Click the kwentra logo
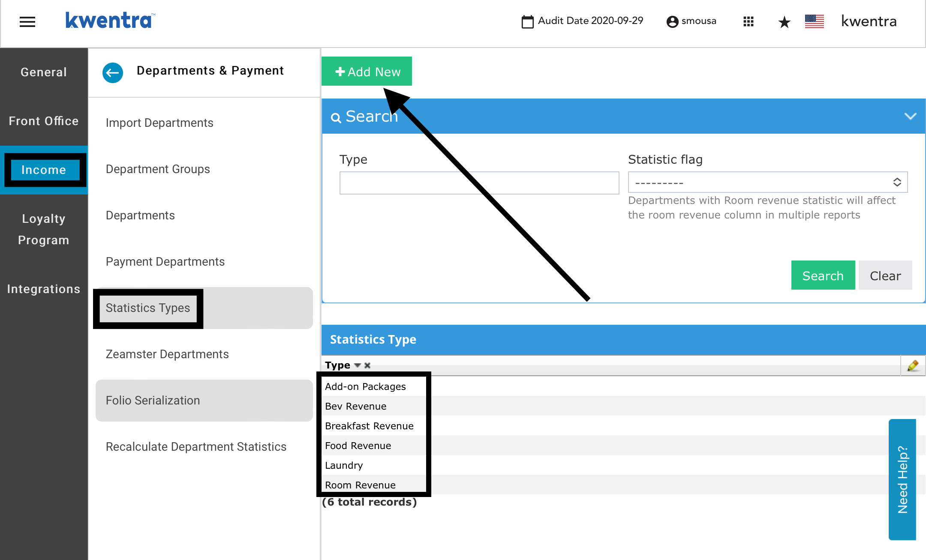The height and width of the screenshot is (560, 926). point(110,20)
